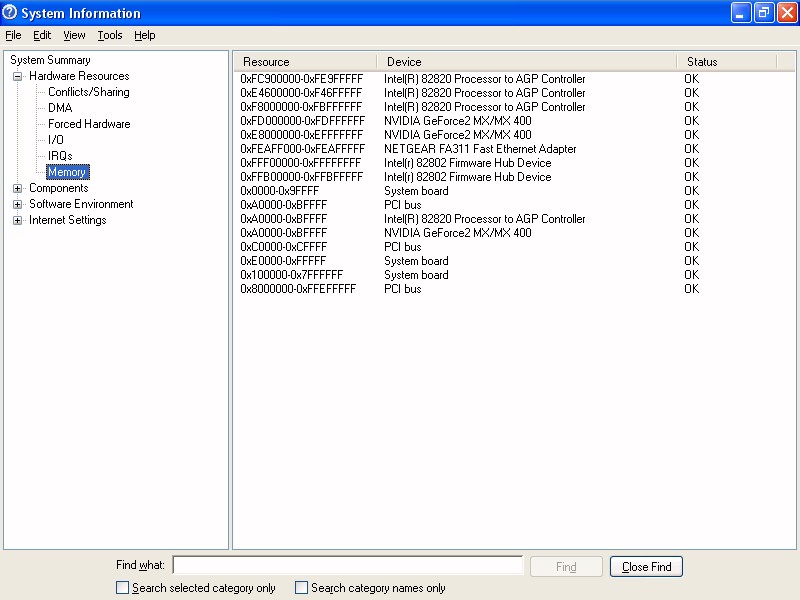Close the System Information window
Screen dimensions: 800x600
click(787, 13)
